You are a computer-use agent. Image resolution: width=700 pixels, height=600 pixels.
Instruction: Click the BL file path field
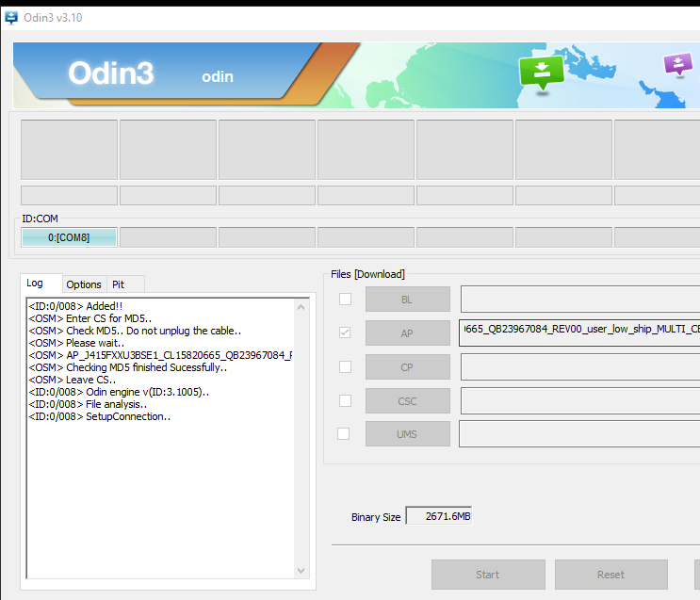coord(580,300)
